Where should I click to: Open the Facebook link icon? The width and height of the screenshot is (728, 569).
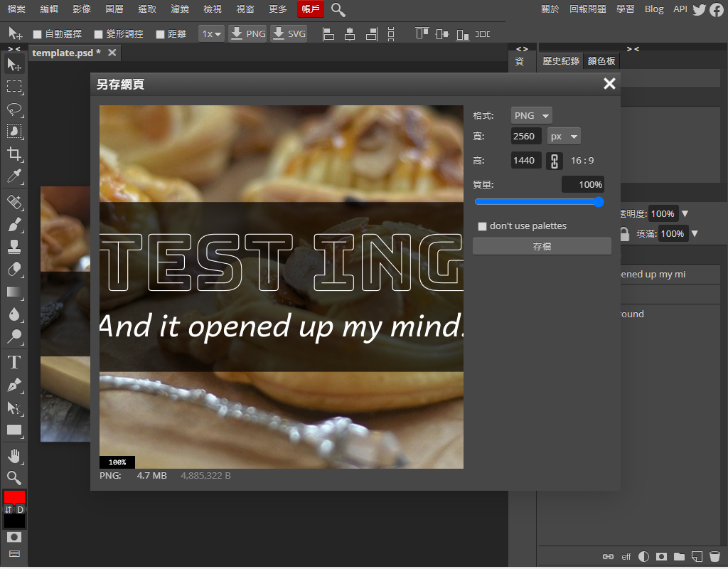click(x=717, y=9)
